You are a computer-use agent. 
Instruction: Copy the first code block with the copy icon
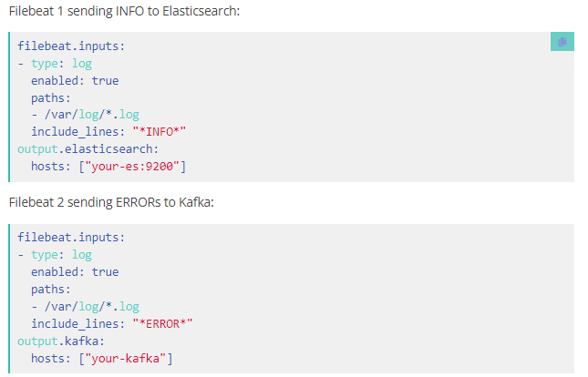point(562,42)
